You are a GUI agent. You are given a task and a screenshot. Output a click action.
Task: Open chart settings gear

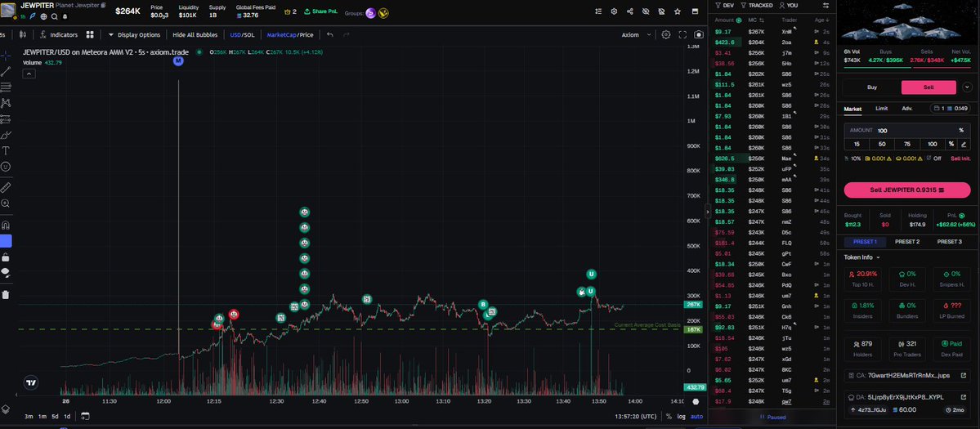(x=666, y=35)
